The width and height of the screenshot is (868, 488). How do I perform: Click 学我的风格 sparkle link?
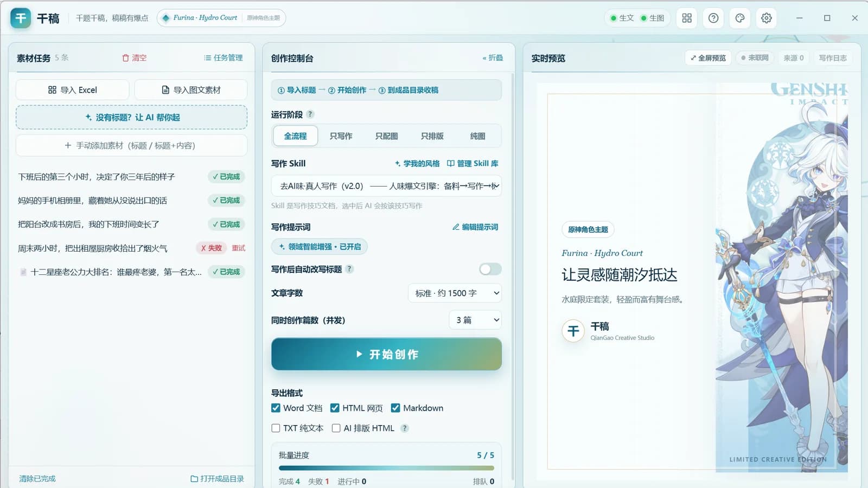pos(417,163)
